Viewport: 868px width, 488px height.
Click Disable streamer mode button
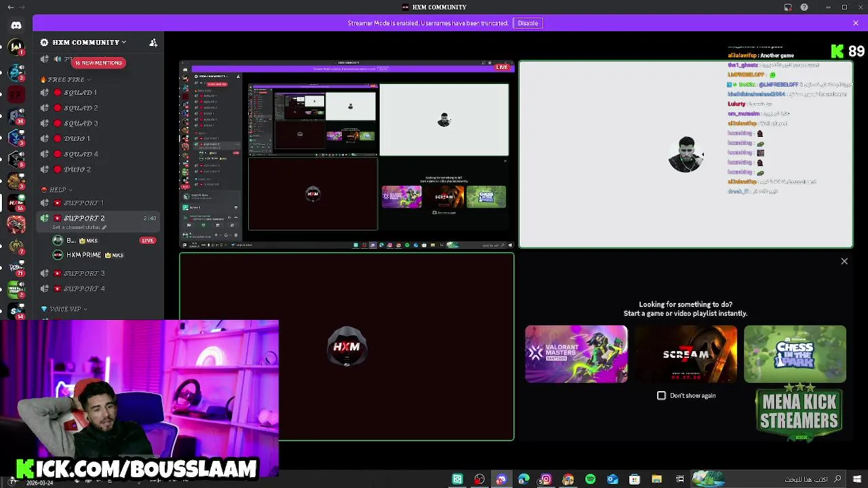(528, 23)
